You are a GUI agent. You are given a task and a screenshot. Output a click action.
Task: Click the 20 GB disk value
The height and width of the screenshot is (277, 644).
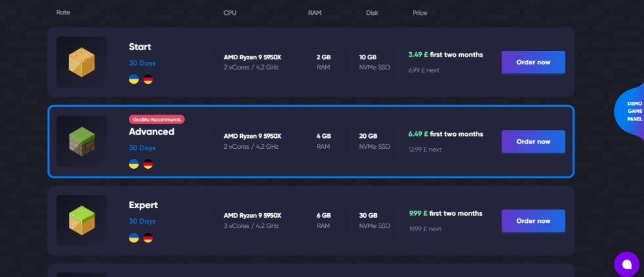368,136
